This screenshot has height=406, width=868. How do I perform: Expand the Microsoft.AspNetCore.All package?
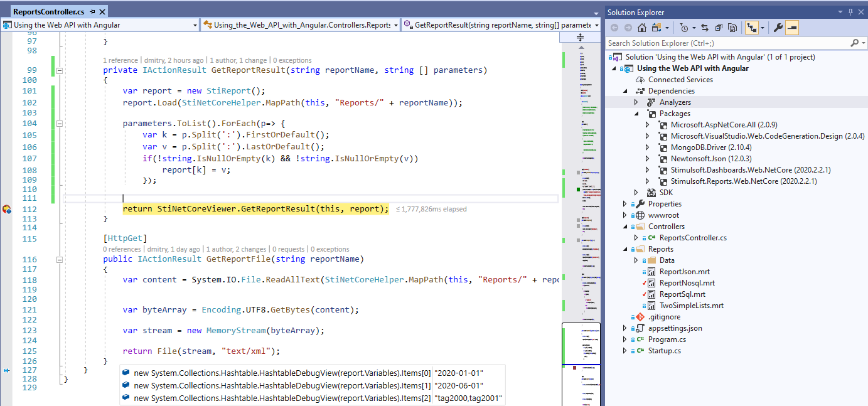(647, 125)
